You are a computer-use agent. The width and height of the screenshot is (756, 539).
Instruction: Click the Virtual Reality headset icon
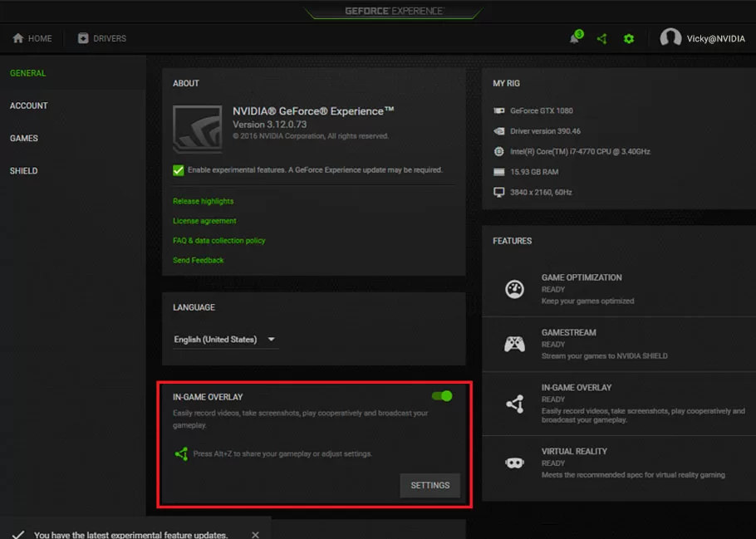click(514, 463)
